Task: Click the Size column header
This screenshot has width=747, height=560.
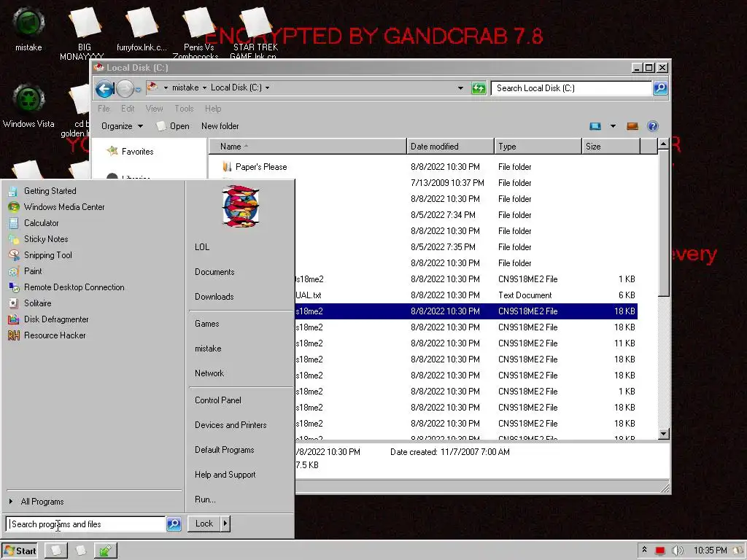Action: (611, 147)
